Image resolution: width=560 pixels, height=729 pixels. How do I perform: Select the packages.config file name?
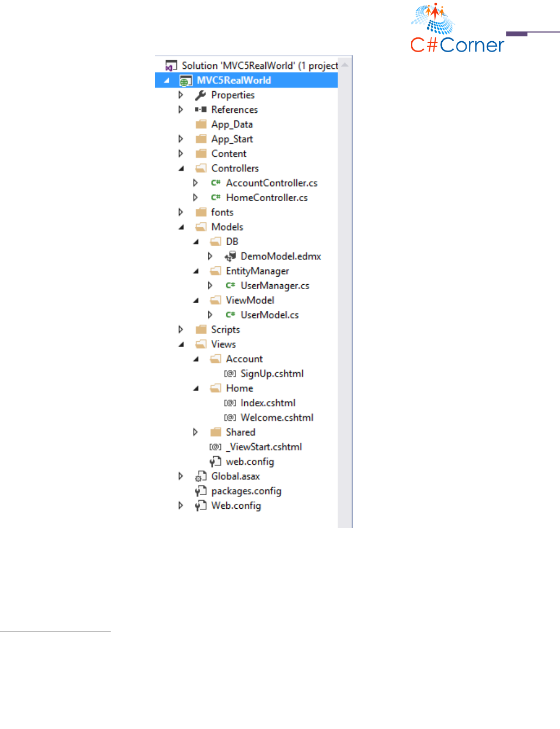click(246, 491)
